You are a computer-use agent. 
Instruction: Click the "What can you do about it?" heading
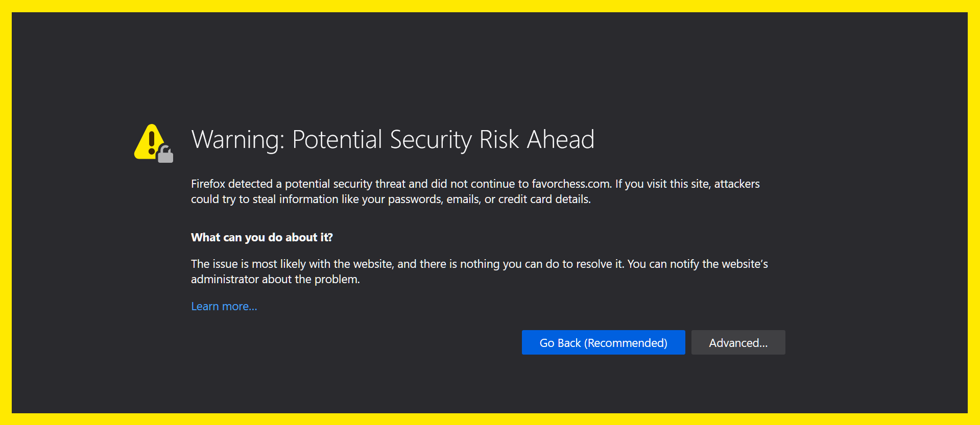[261, 237]
